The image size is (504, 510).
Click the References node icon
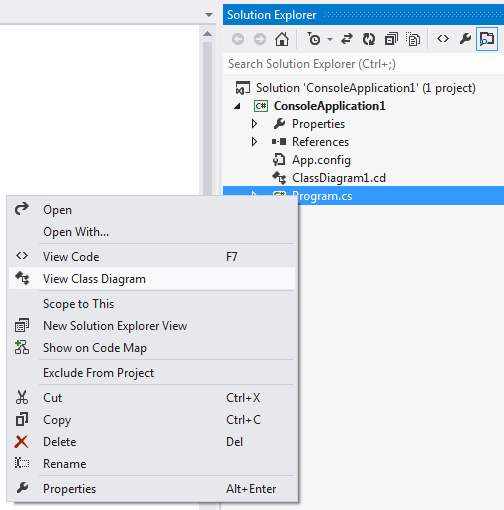tap(279, 142)
